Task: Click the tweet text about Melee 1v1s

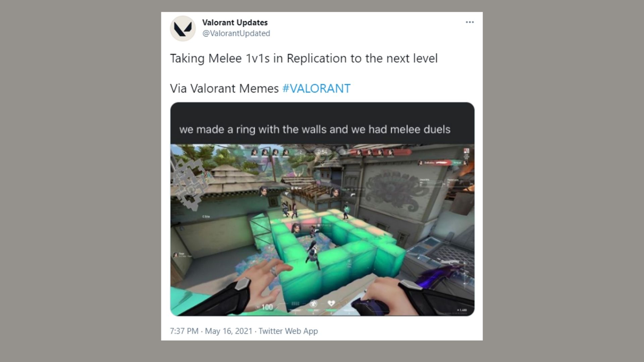Action: pos(304,58)
